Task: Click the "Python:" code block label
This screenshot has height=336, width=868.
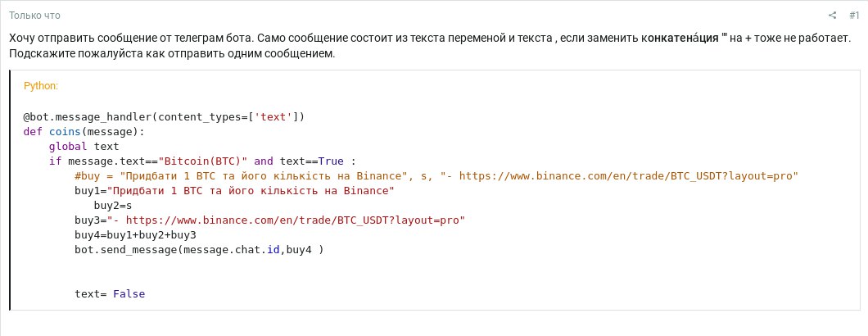Action: (x=41, y=86)
